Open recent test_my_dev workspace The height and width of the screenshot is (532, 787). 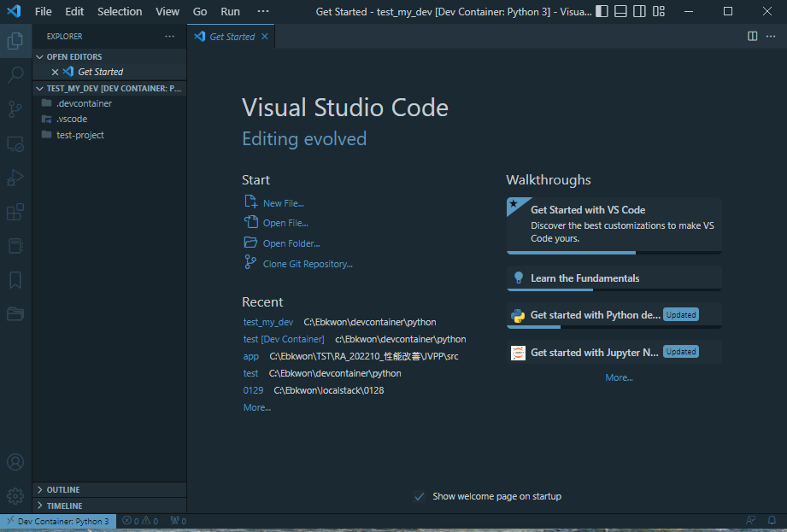pyautogui.click(x=268, y=322)
